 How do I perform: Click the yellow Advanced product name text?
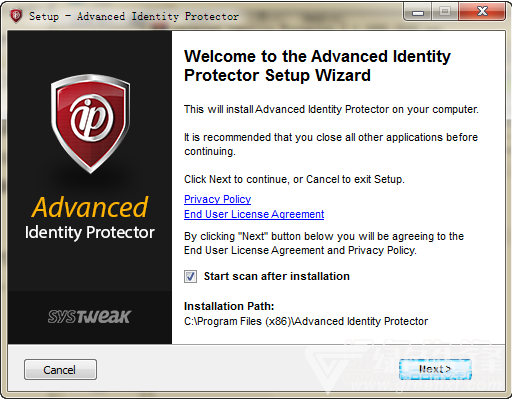[x=90, y=207]
